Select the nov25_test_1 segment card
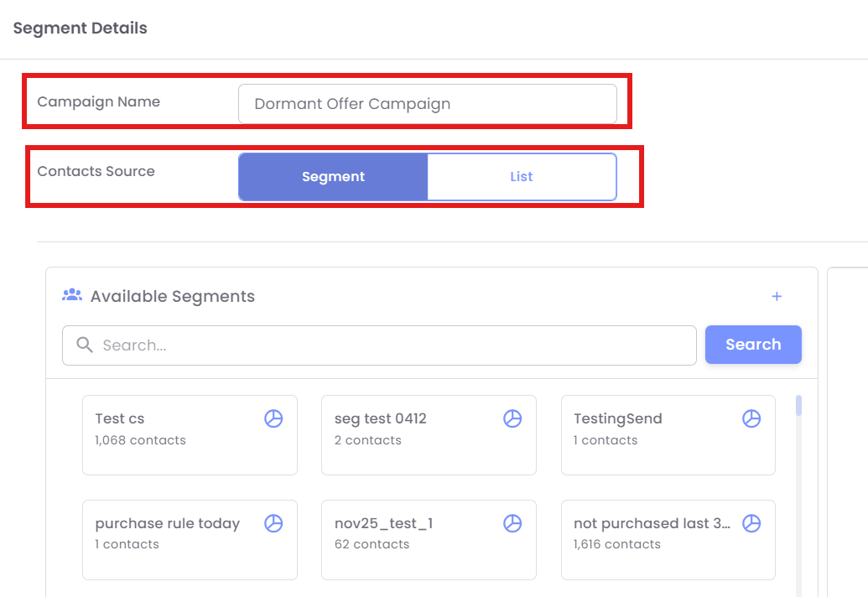Viewport: 868px width, 597px height. coord(415,549)
